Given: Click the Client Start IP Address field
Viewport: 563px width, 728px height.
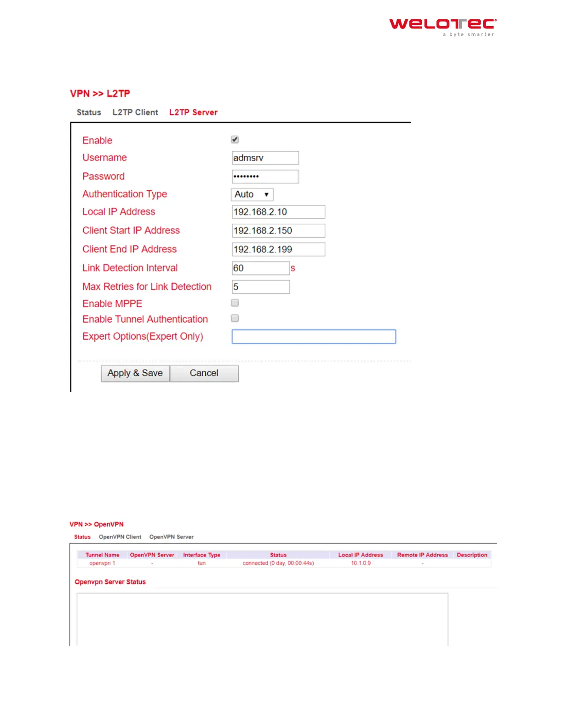Looking at the screenshot, I should pos(278,231).
